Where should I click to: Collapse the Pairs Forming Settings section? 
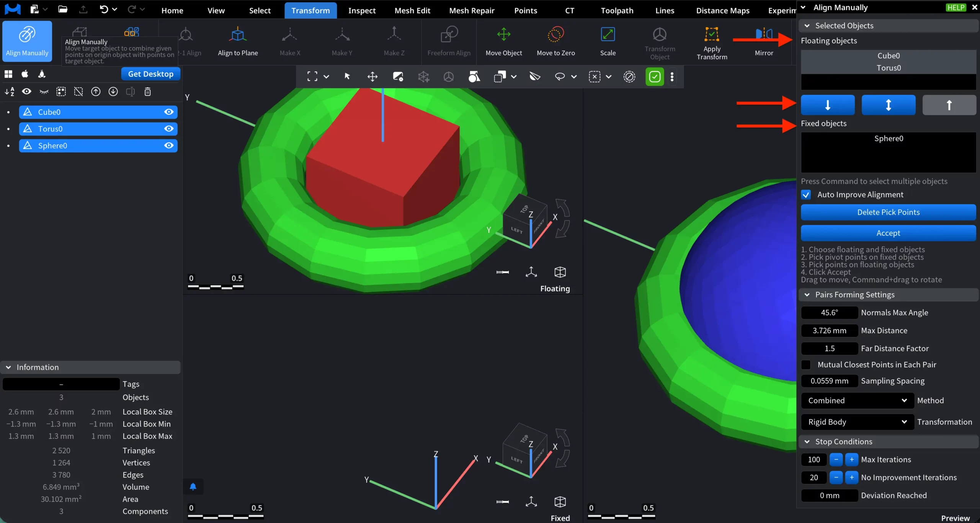[x=807, y=294]
